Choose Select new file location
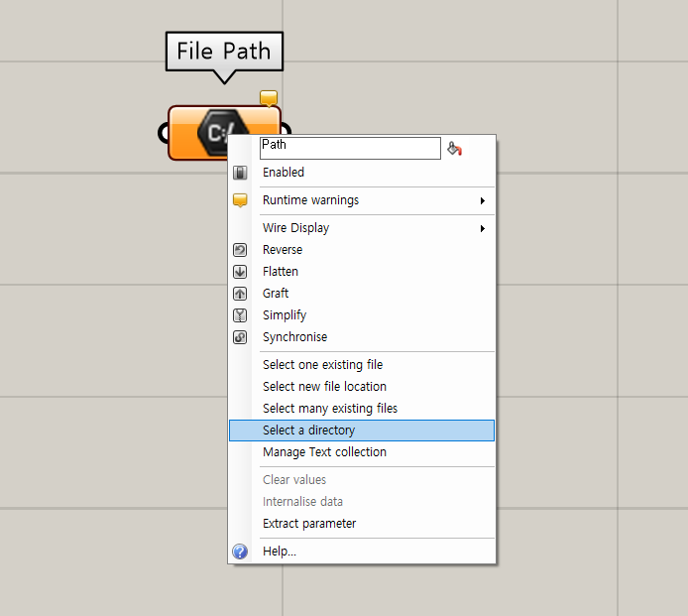The image size is (688, 616). pos(362,387)
